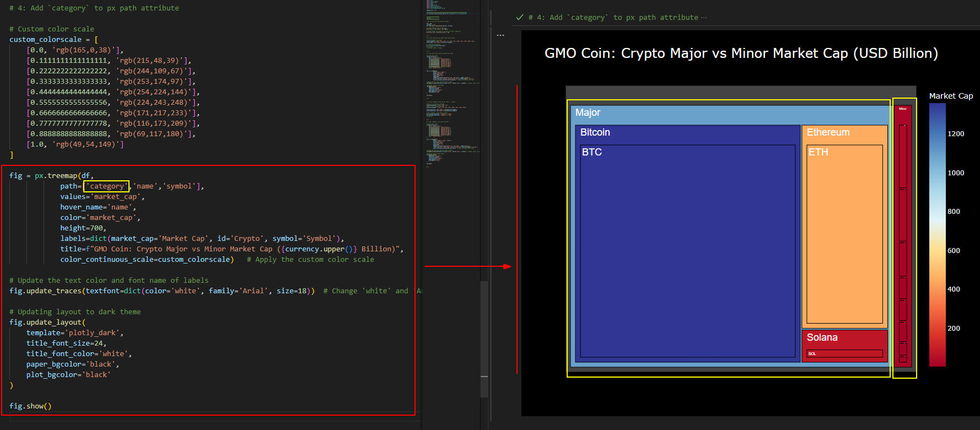Viewport: 980px width, 430px height.
Task: Click the fig.update_traces code line
Action: tap(162, 291)
